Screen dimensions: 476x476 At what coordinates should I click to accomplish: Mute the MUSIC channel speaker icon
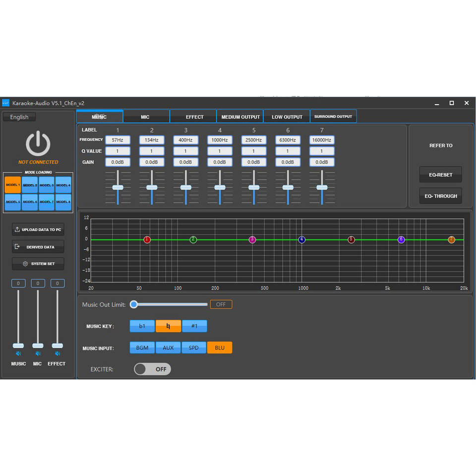(x=18, y=354)
